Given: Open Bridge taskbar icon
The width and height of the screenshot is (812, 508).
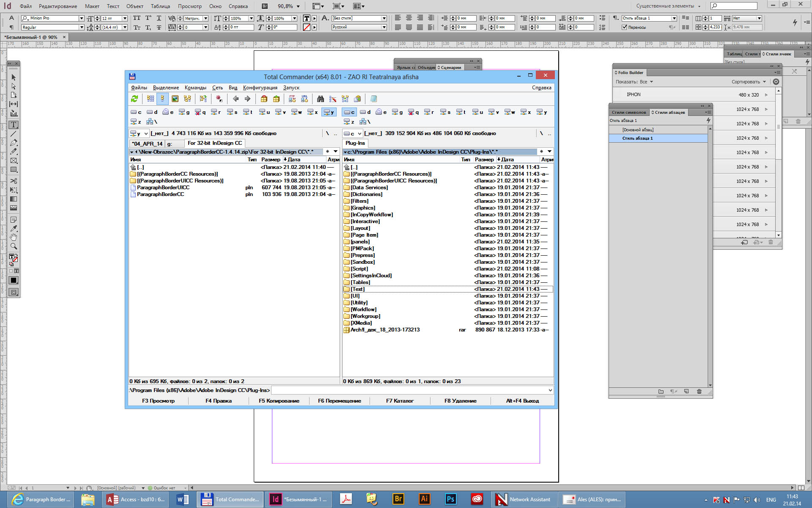Looking at the screenshot, I should [398, 499].
